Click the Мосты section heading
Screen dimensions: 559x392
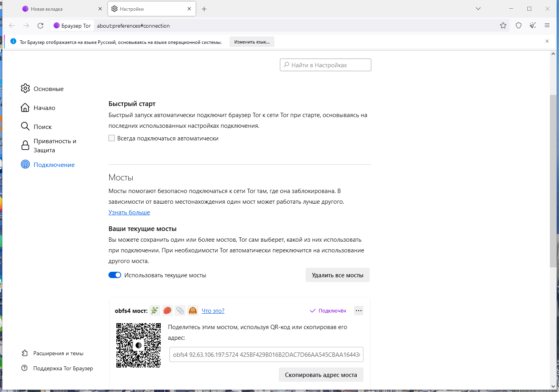121,177
